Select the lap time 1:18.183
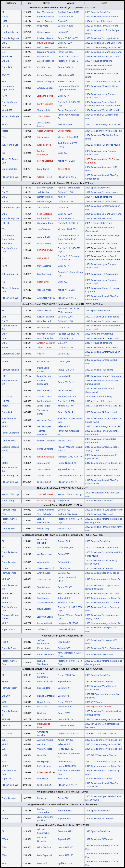125x868 pixels. tap(27, 310)
